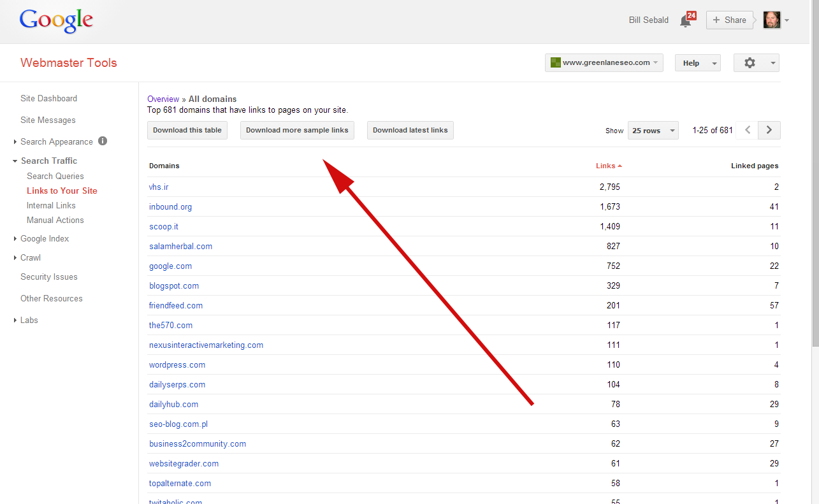Open the seo-blog.com.pl domain link
The width and height of the screenshot is (819, 504).
[x=178, y=424]
